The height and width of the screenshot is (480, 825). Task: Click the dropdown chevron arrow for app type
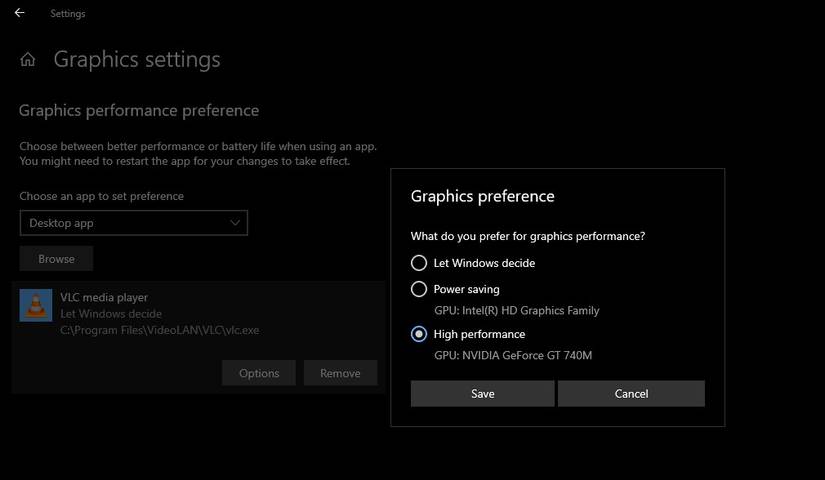(235, 223)
